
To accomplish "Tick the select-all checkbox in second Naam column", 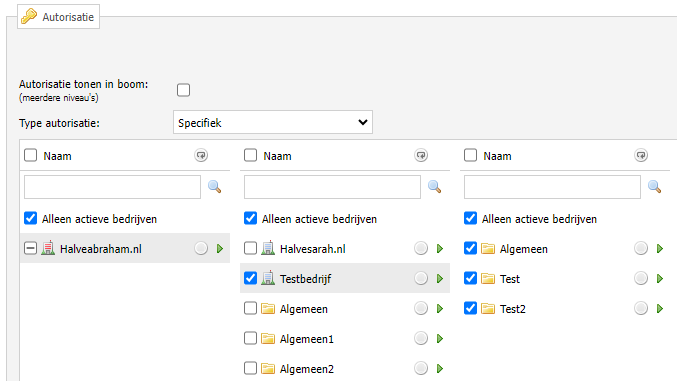I will tap(250, 155).
